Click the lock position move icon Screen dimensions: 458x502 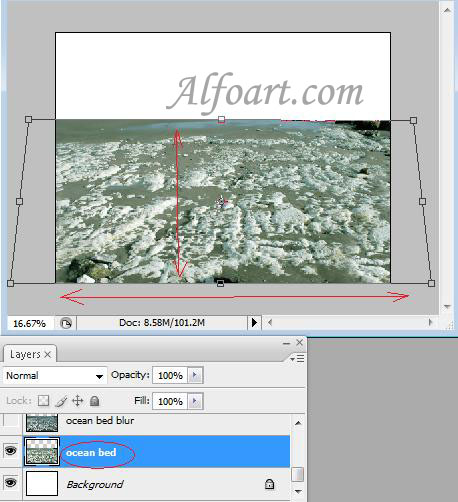point(78,400)
